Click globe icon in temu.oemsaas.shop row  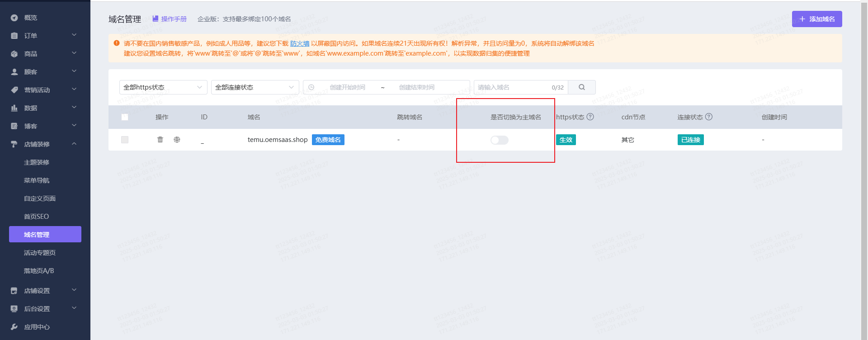[x=177, y=140]
